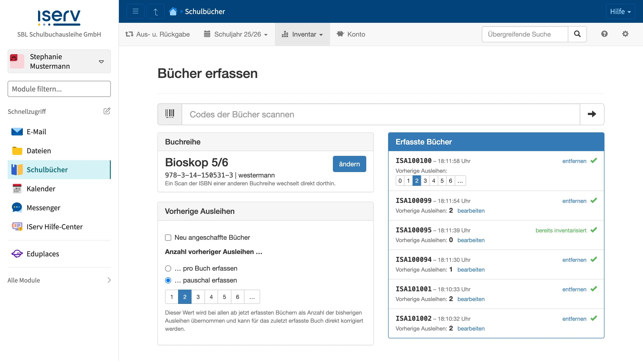Screen dimensions: 643x364
Task: Expand Stephanie Mustermann user dropdown
Action: tap(101, 62)
